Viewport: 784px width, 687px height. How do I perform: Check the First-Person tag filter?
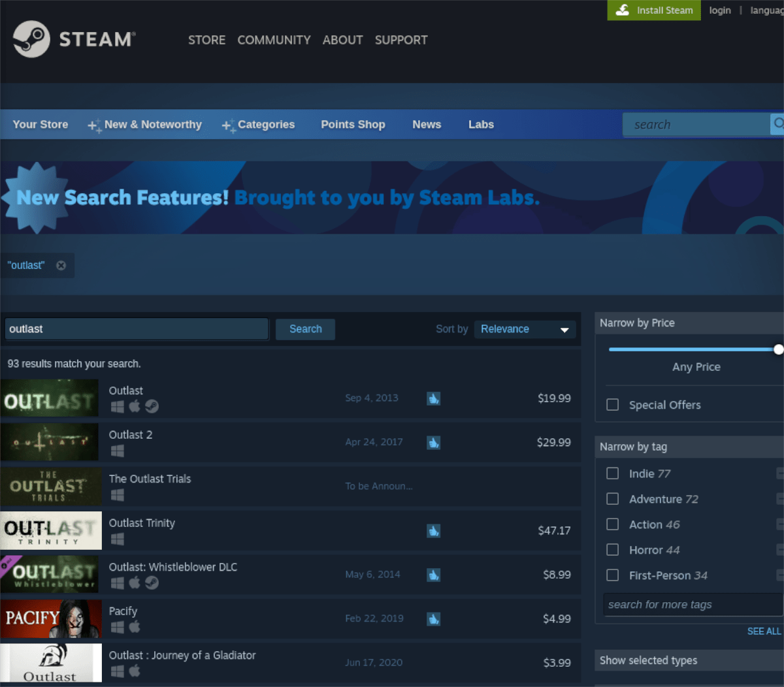612,575
